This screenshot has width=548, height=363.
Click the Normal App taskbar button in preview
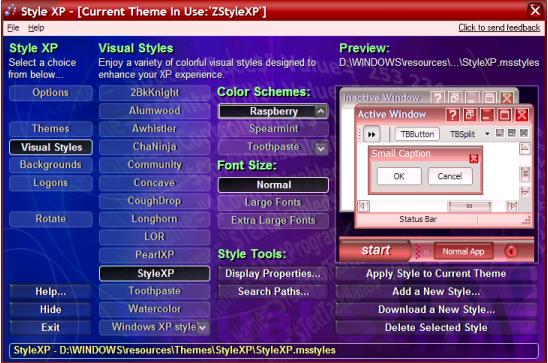pyautogui.click(x=463, y=252)
